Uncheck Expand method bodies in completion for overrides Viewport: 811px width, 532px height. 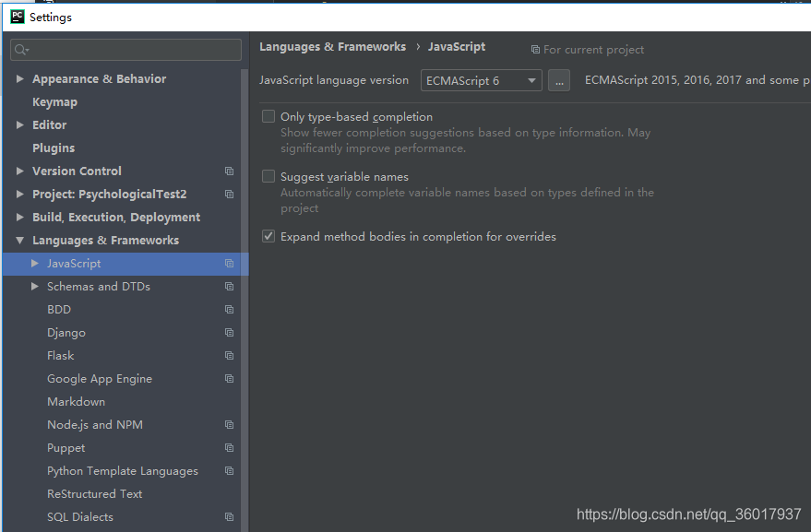(268, 236)
